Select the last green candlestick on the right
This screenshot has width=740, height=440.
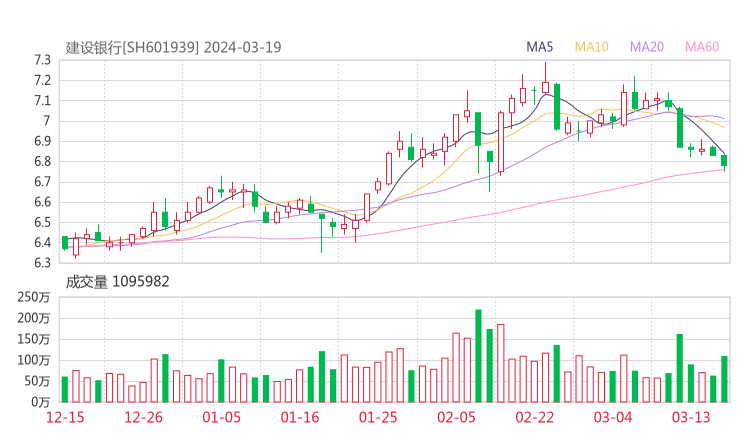click(724, 161)
